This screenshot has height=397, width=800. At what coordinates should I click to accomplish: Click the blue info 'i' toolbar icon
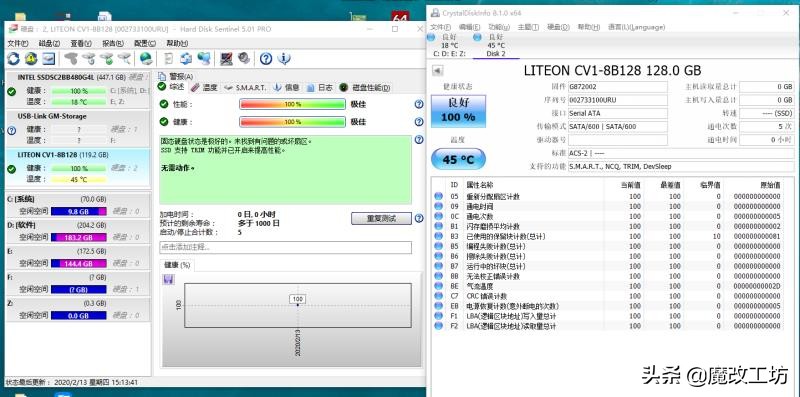[x=284, y=59]
